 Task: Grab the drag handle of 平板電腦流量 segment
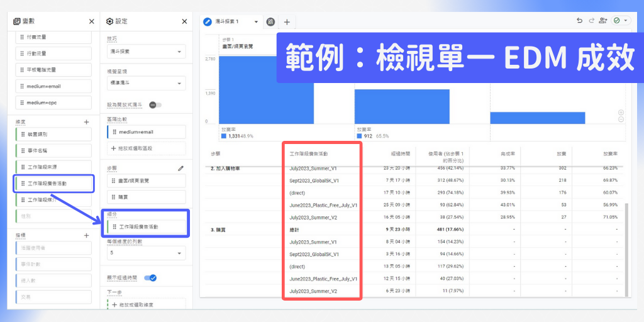click(x=22, y=70)
